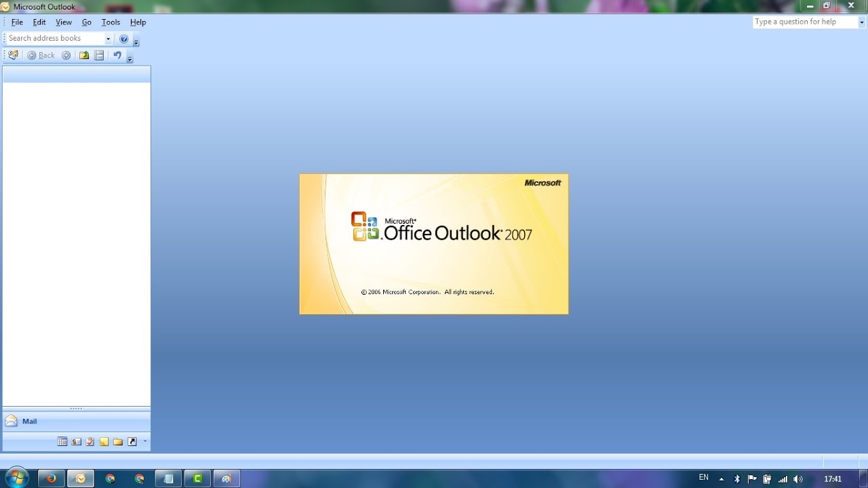This screenshot has width=868, height=488.
Task: Open the green Camtasia taskbar icon
Action: 197,479
